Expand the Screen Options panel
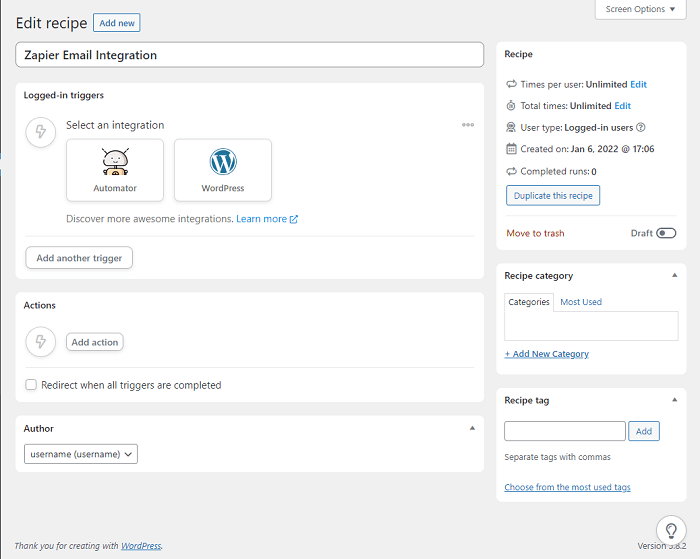700x559 pixels. [641, 9]
